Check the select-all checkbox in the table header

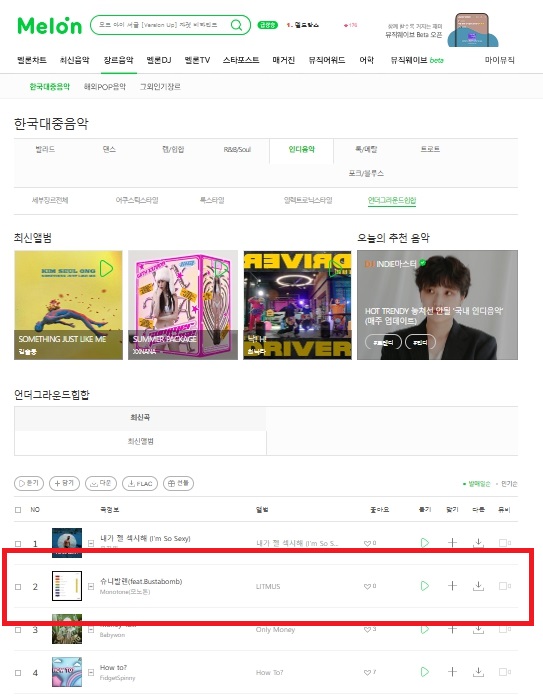point(18,510)
